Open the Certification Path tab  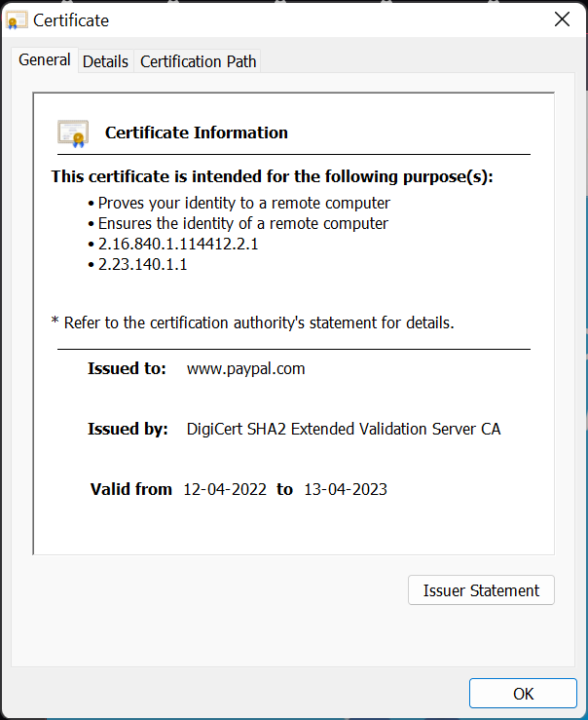pos(199,61)
